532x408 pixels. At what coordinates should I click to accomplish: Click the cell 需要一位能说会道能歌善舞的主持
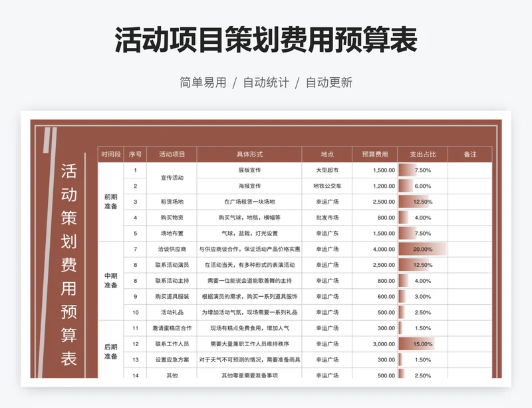click(x=249, y=281)
